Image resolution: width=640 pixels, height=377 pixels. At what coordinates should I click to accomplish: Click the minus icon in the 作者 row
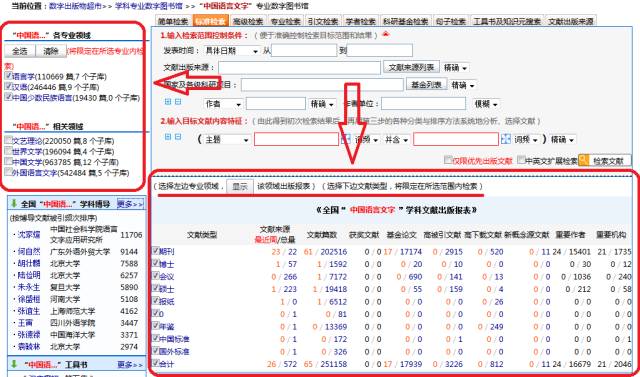tap(178, 102)
